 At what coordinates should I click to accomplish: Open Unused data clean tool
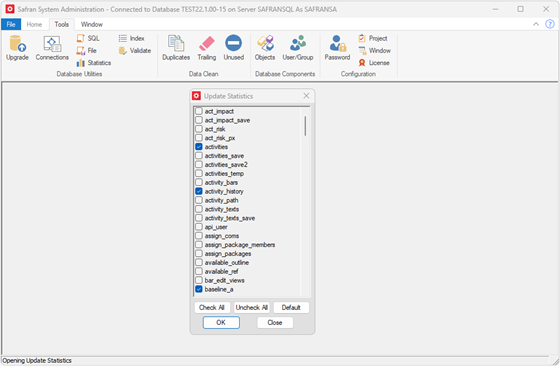(x=234, y=48)
